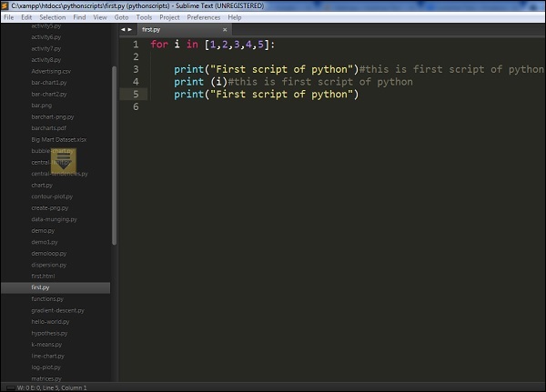The width and height of the screenshot is (546, 392).
Task: Open the Edit menu
Action: click(x=26, y=17)
